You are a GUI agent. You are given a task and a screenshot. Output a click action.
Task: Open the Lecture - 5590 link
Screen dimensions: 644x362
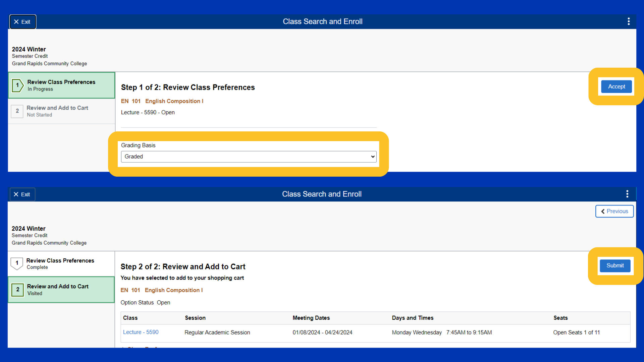[141, 332]
